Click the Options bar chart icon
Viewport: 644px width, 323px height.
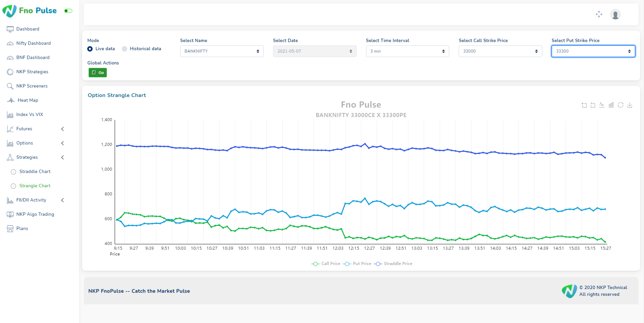click(x=10, y=143)
